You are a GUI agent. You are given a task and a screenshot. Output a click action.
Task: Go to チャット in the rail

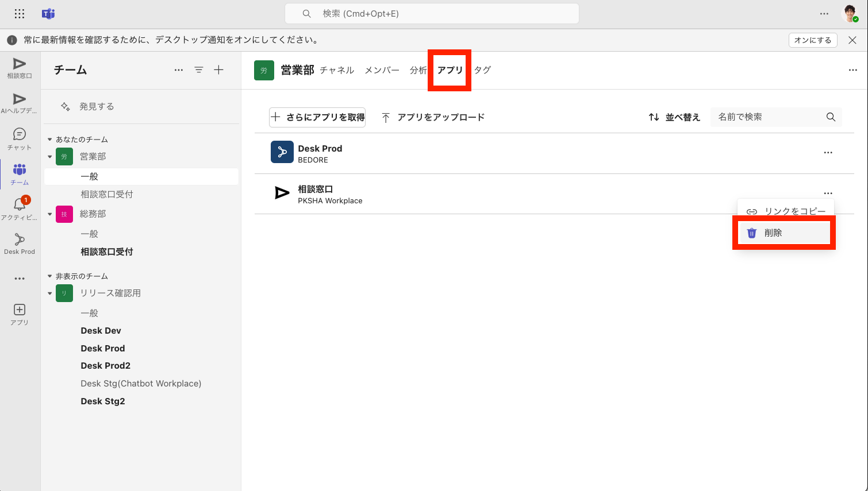pos(20,139)
